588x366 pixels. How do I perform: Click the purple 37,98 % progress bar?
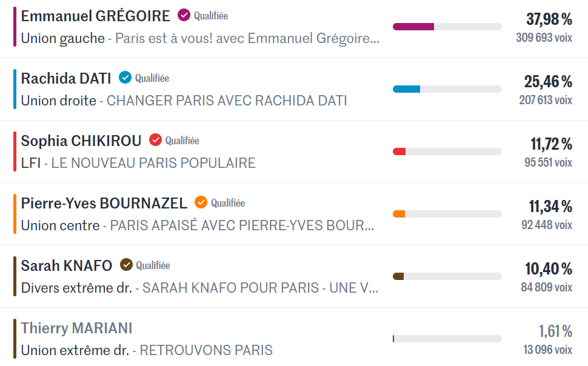coord(447,27)
